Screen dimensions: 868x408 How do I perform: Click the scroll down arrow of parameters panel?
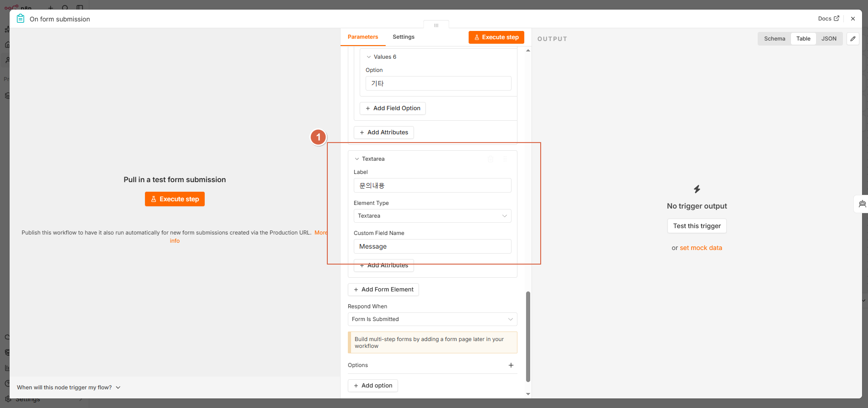(x=528, y=394)
